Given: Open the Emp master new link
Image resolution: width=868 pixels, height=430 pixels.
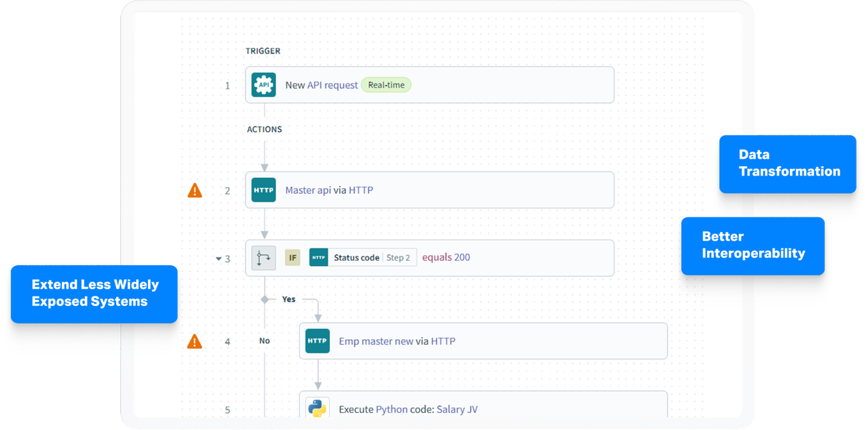Looking at the screenshot, I should tap(376, 341).
